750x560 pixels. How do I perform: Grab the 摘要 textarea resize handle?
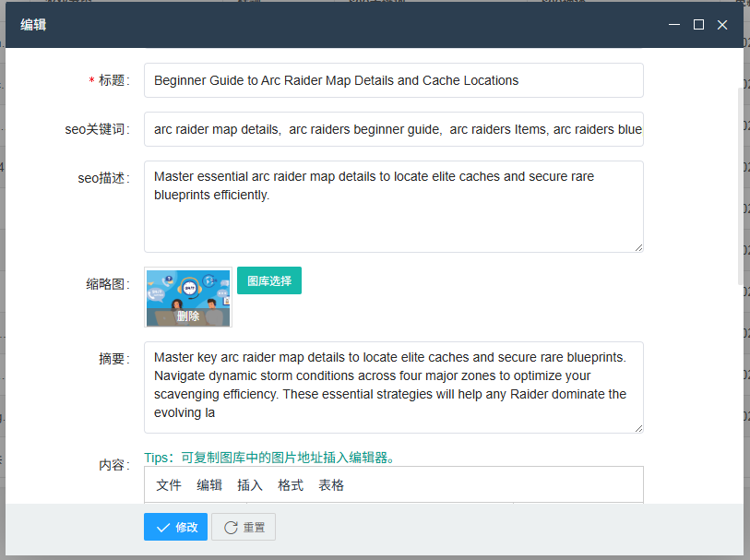(x=638, y=428)
